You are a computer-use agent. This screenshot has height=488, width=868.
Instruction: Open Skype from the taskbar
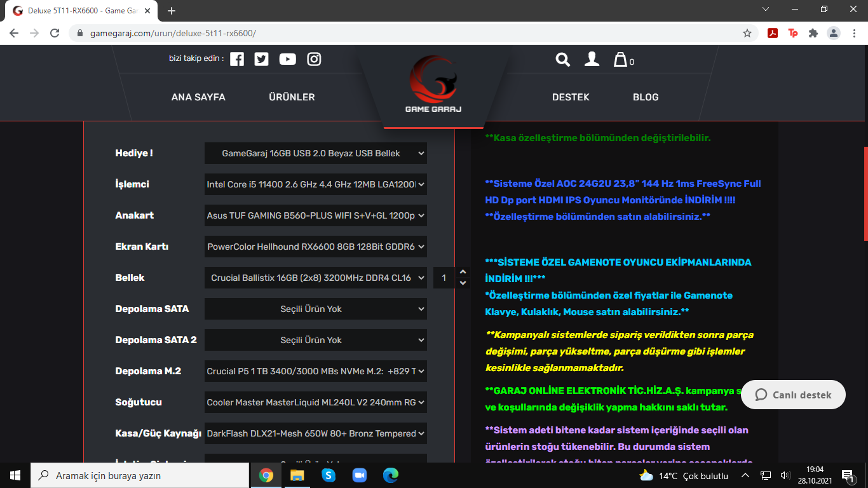pos(329,475)
